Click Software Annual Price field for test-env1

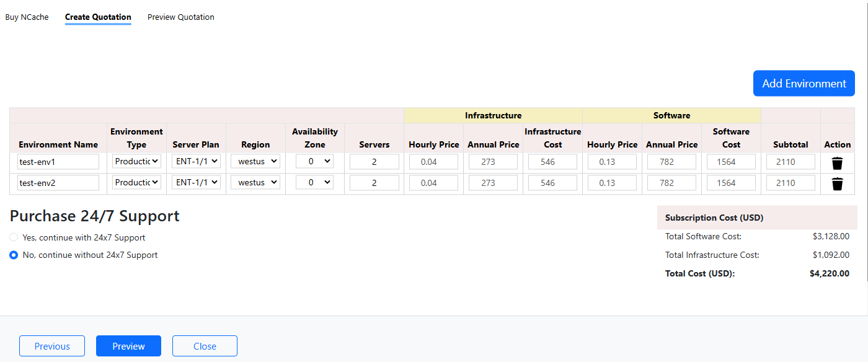(671, 162)
